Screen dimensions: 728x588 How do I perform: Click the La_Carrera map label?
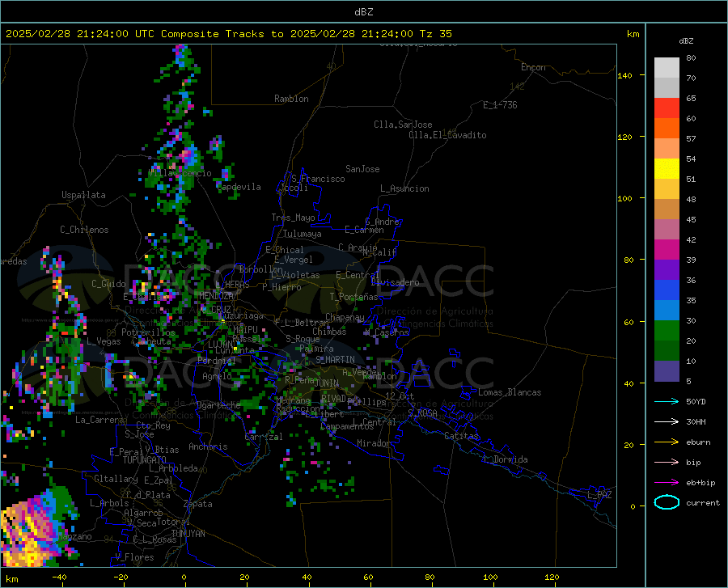pos(99,420)
